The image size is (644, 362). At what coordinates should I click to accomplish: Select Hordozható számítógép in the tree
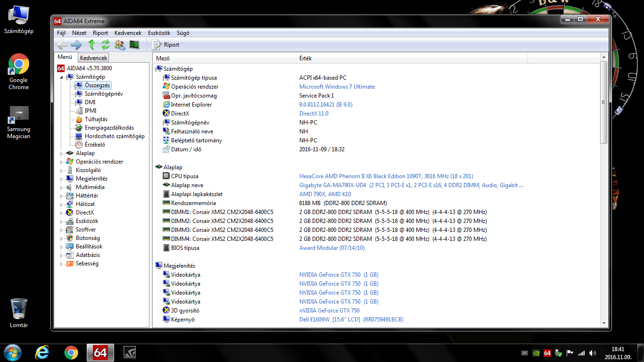[115, 136]
